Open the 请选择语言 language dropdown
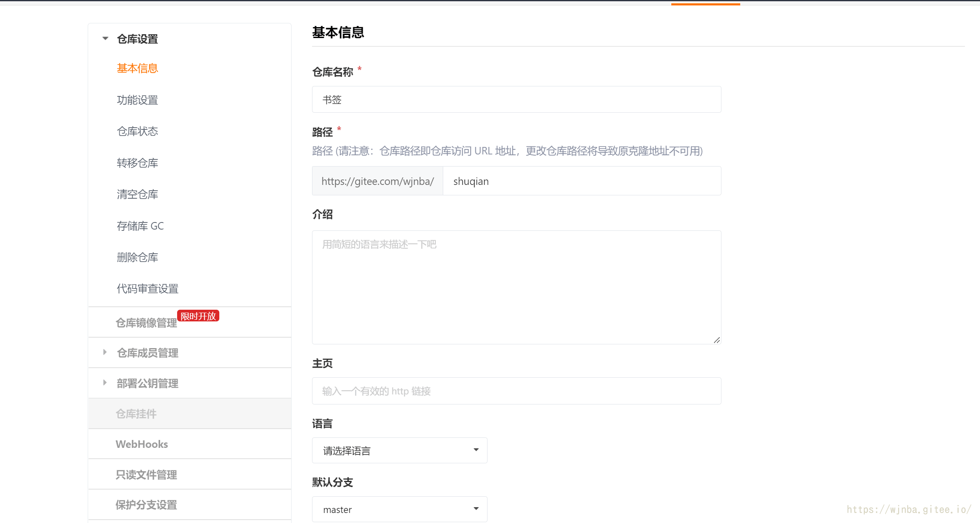The height and width of the screenshot is (523, 980). [399, 450]
